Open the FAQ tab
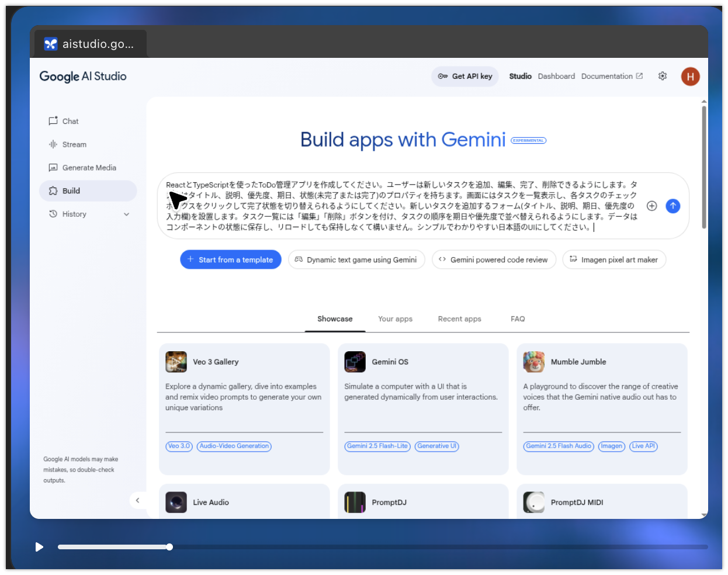 518,319
